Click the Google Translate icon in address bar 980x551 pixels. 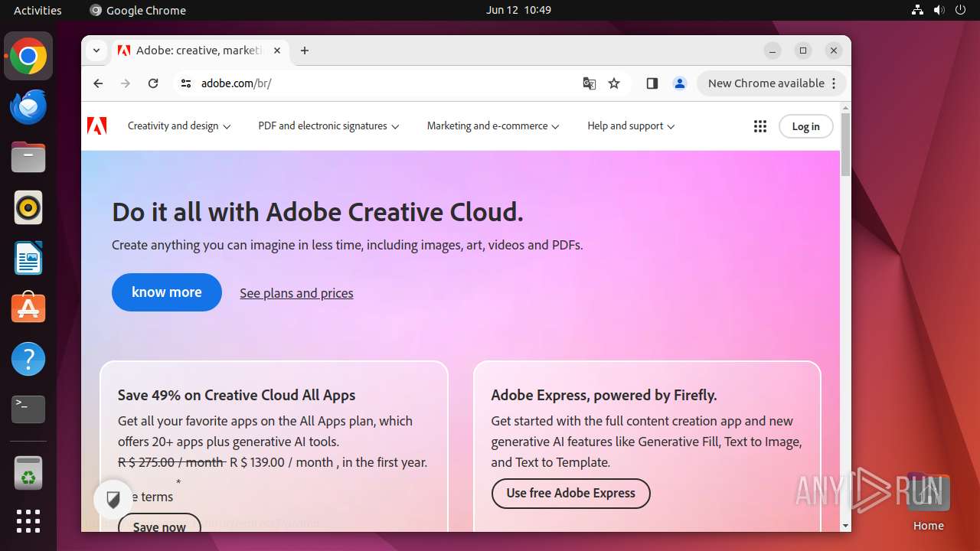(590, 83)
